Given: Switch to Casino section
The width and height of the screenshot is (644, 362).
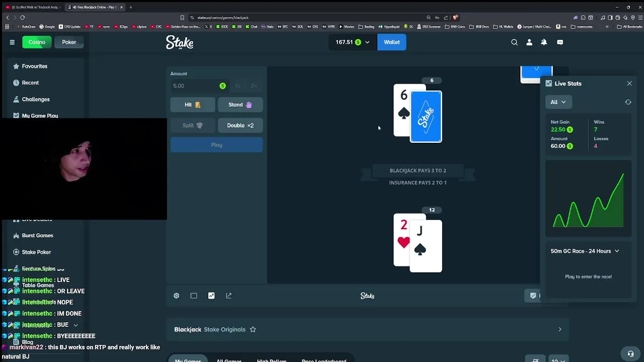Looking at the screenshot, I should coord(37,42).
